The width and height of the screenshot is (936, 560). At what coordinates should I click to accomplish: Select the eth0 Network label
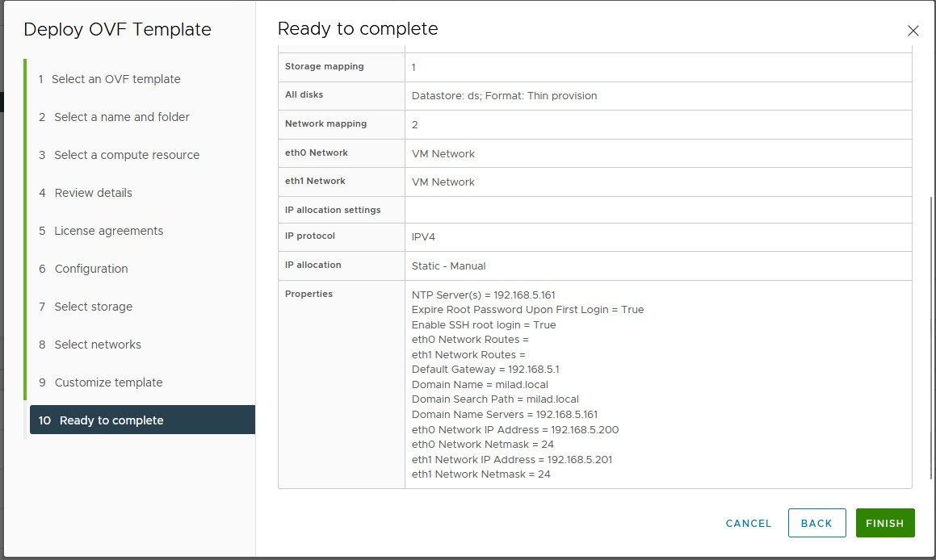(317, 153)
